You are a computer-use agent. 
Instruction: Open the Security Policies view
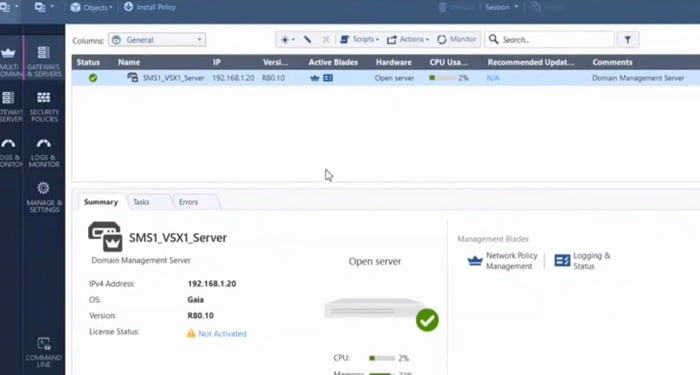pos(44,107)
